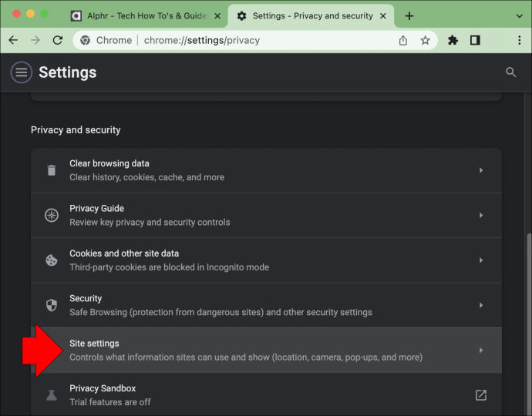Select the Settings - Privacy and security tab
The image size is (532, 416).
click(x=311, y=16)
